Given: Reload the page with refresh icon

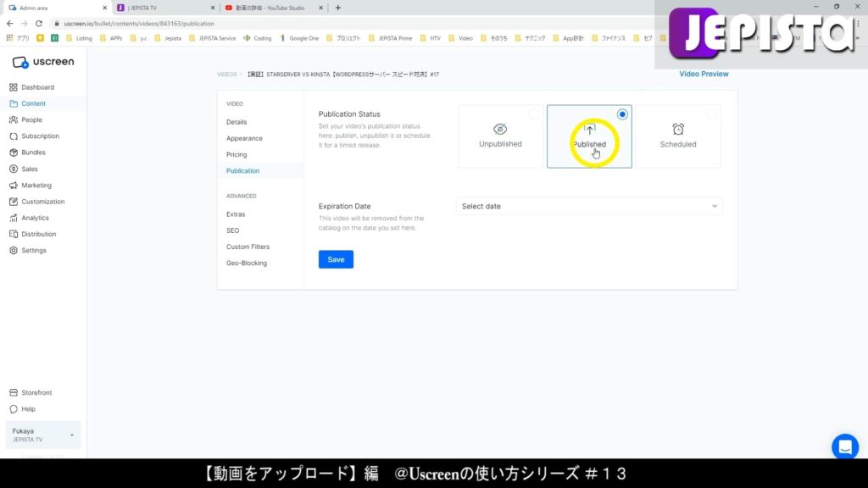Looking at the screenshot, I should [39, 24].
